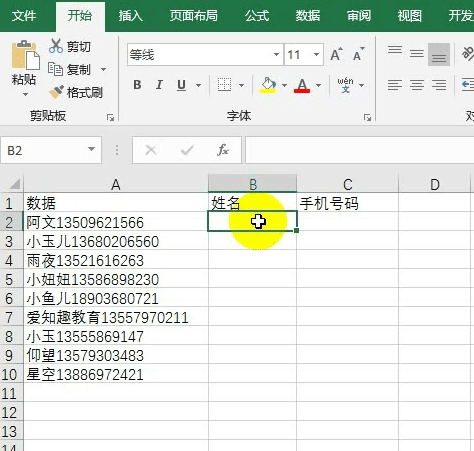Viewport: 474px width, 451px height.
Task: Click the Cut scissors icon
Action: click(56, 46)
